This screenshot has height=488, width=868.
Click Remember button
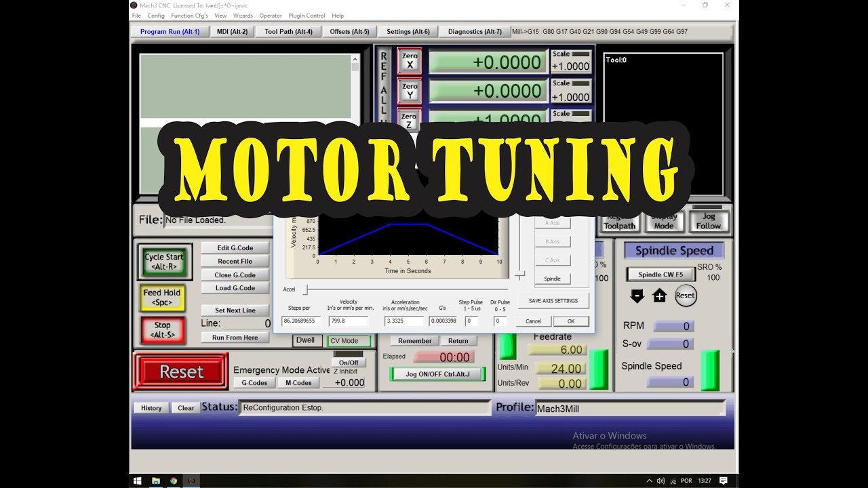click(x=414, y=341)
